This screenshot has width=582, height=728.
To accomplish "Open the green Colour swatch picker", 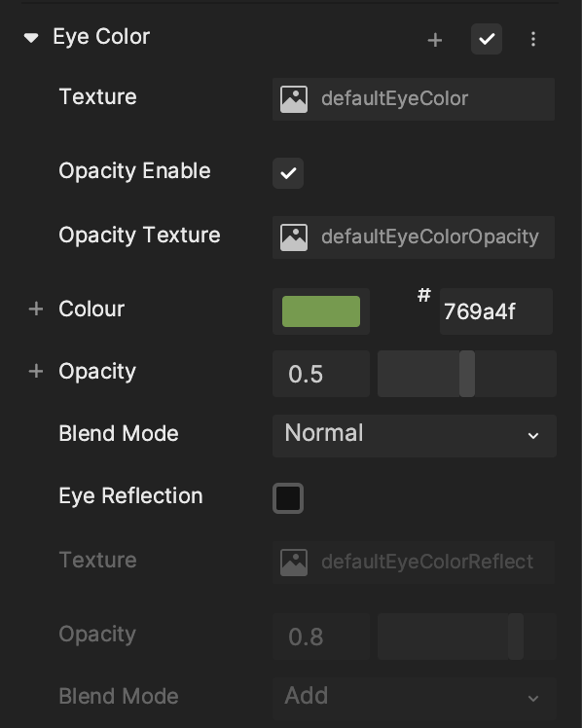I will (321, 311).
